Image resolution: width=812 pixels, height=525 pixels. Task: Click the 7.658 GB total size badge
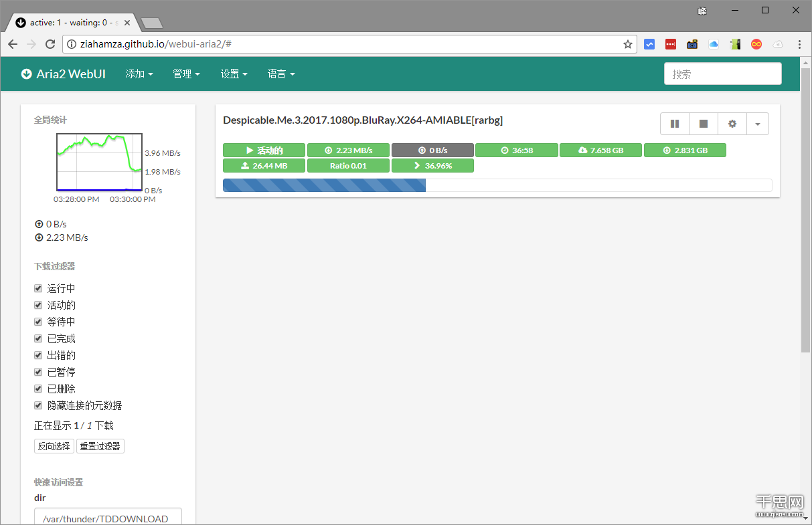[x=600, y=150]
